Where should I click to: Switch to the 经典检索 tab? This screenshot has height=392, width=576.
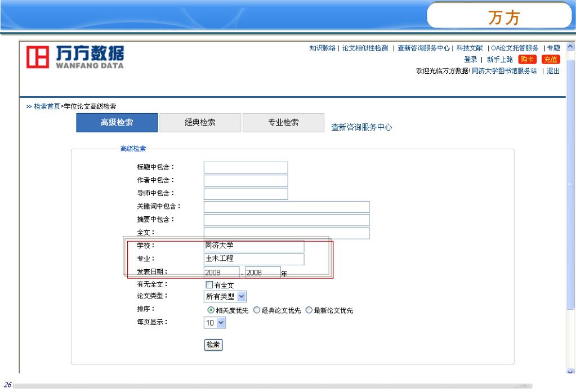(200, 122)
